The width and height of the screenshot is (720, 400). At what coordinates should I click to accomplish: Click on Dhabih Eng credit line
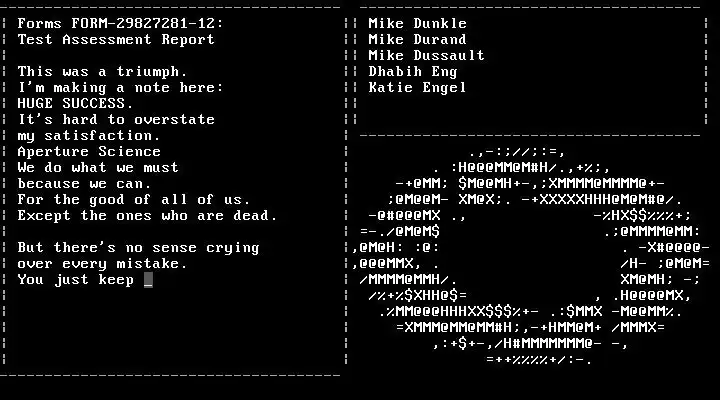point(413,72)
